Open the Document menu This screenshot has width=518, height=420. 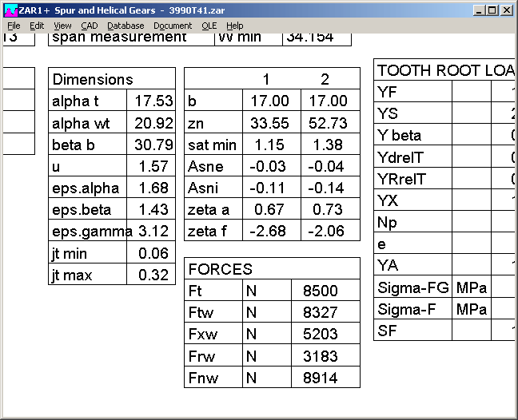[173, 26]
